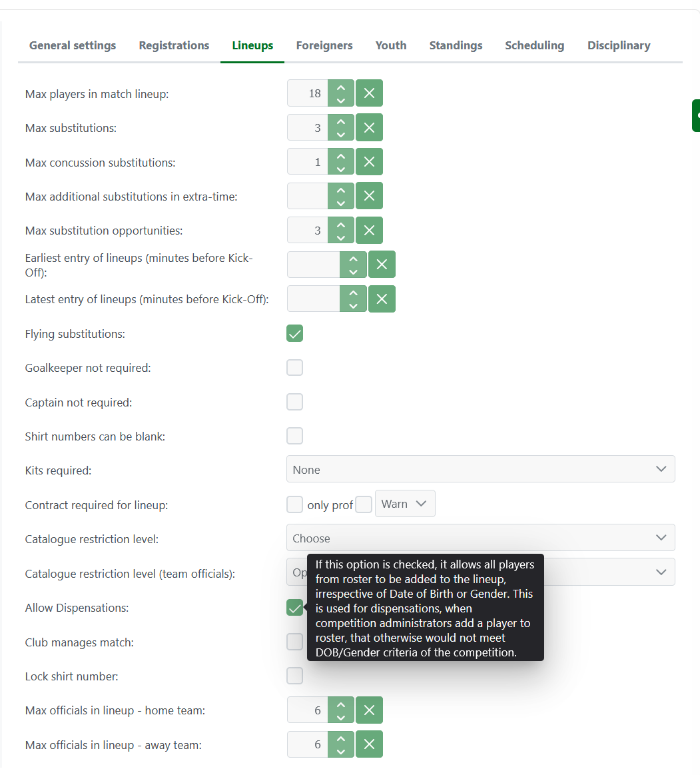Clear the Latest entry of lineups value
This screenshot has width=700, height=775.
coord(382,299)
